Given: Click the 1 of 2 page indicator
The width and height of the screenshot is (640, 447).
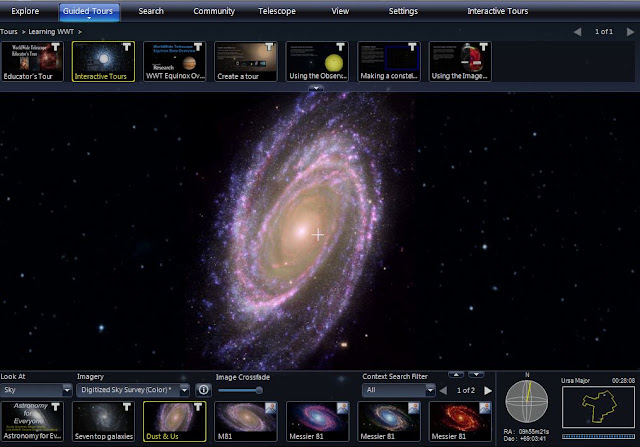Looking at the screenshot, I should coord(466,390).
